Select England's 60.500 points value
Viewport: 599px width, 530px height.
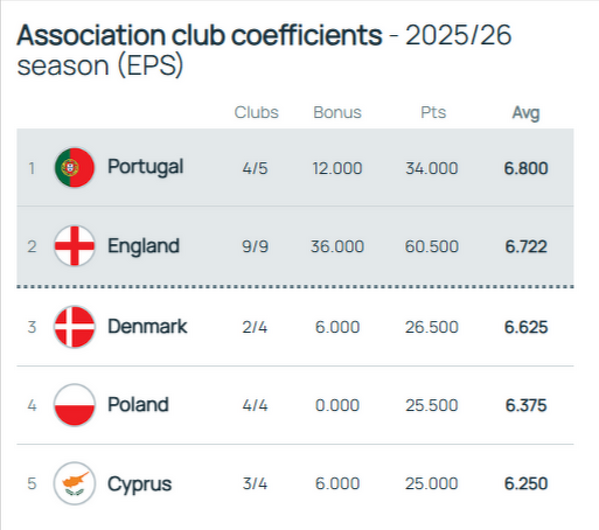click(x=432, y=246)
